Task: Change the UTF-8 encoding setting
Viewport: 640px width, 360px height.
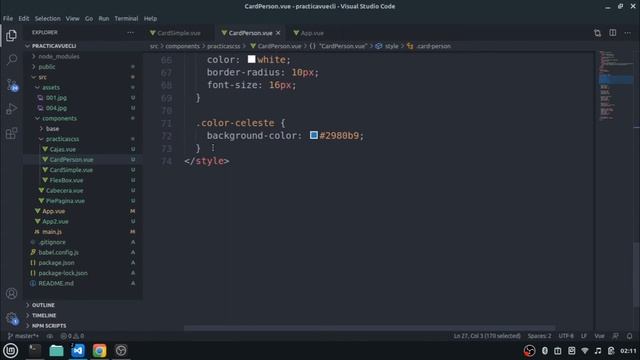Action: [x=566, y=336]
